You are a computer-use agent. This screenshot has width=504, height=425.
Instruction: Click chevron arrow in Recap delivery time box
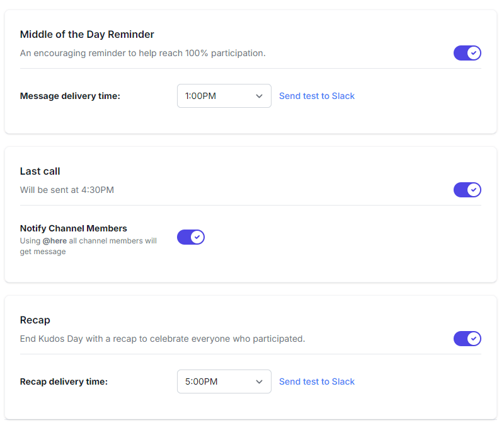[x=259, y=381]
